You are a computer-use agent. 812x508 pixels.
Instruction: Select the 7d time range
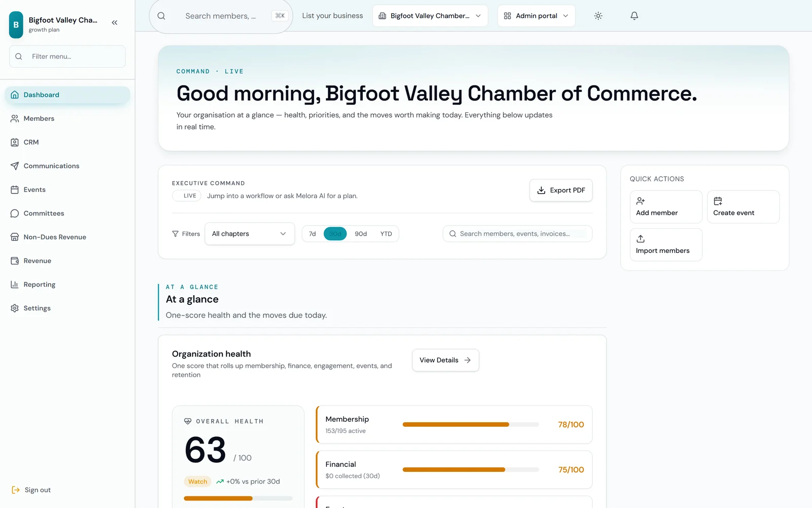pyautogui.click(x=313, y=234)
